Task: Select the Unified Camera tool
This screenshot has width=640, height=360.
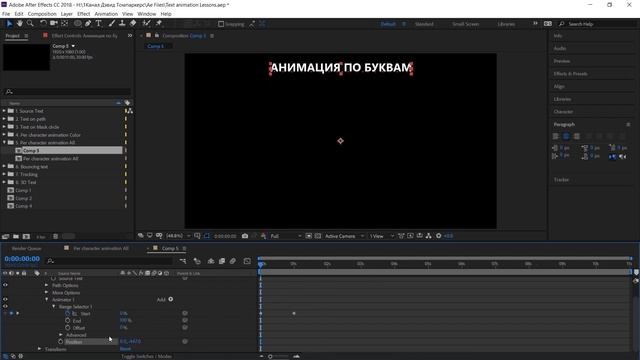Action: click(54, 24)
